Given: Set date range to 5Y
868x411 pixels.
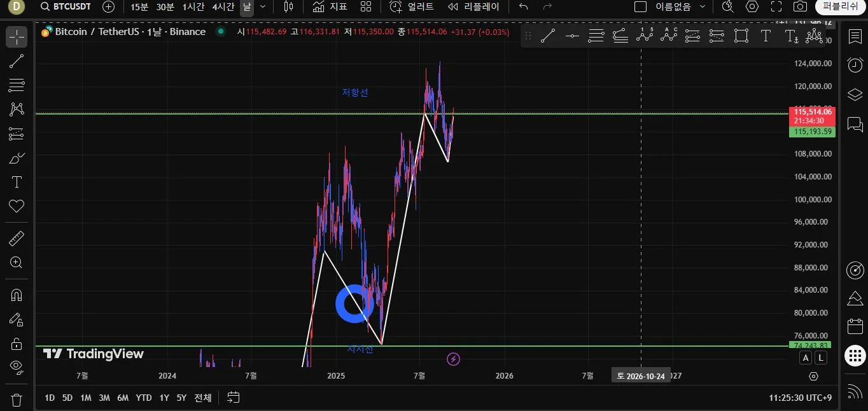Looking at the screenshot, I should click(x=181, y=398).
